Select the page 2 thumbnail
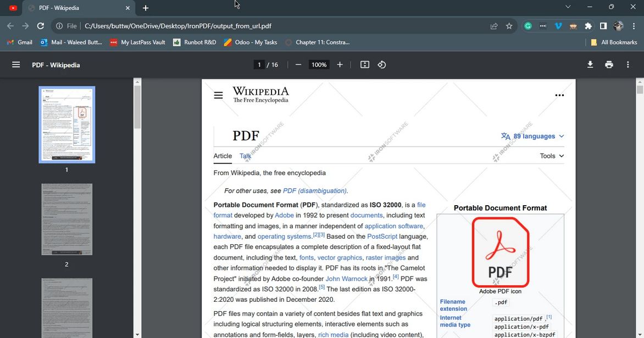This screenshot has height=338, width=644. tap(67, 219)
